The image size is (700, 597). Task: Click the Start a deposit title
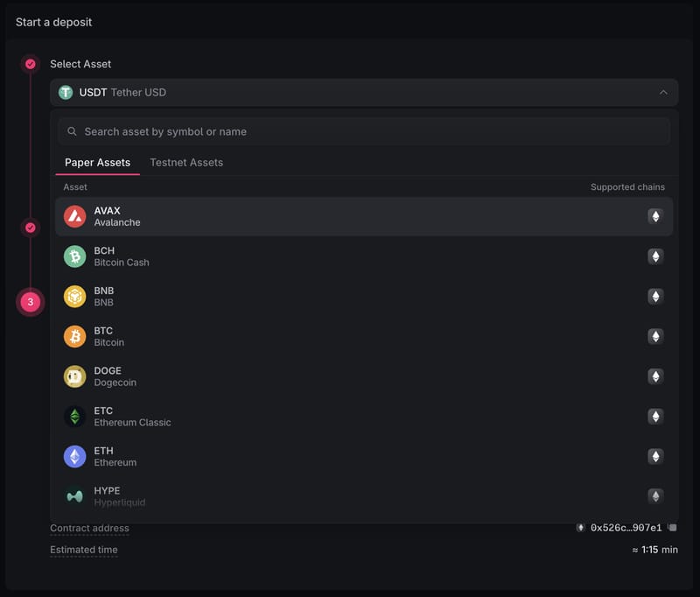tap(53, 22)
